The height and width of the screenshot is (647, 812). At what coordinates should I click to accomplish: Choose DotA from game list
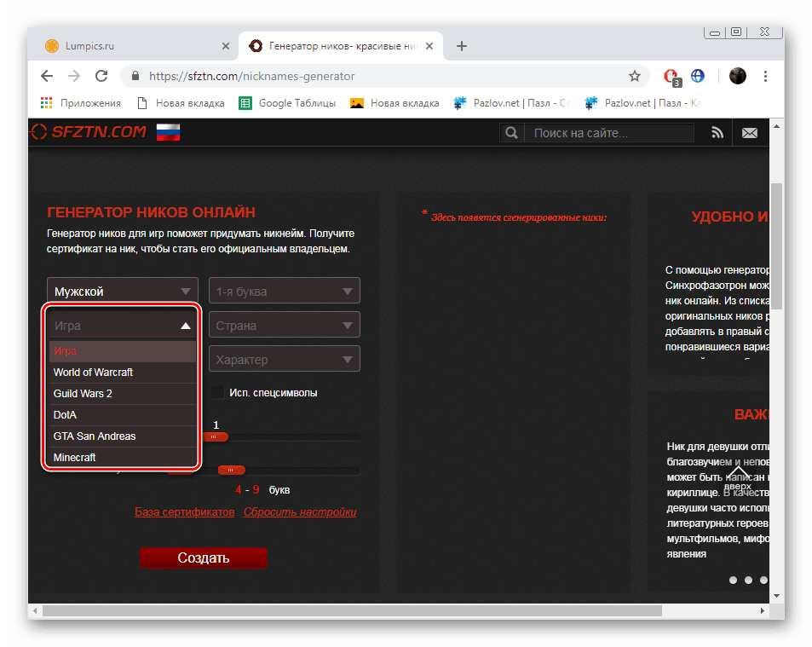[x=123, y=414]
